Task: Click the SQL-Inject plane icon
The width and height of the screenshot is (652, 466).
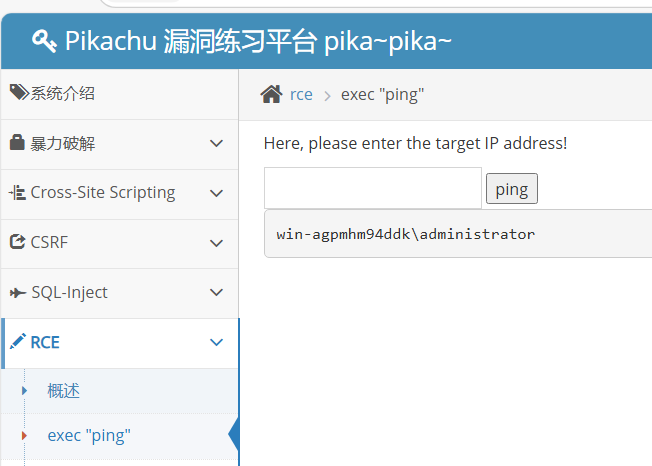Action: tap(17, 293)
